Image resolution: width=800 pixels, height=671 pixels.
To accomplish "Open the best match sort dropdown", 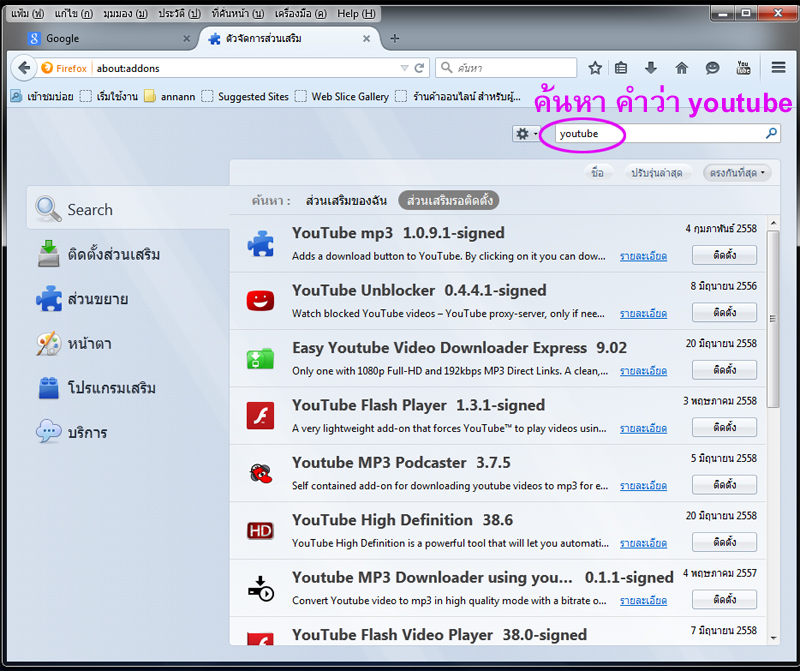I will pyautogui.click(x=738, y=173).
